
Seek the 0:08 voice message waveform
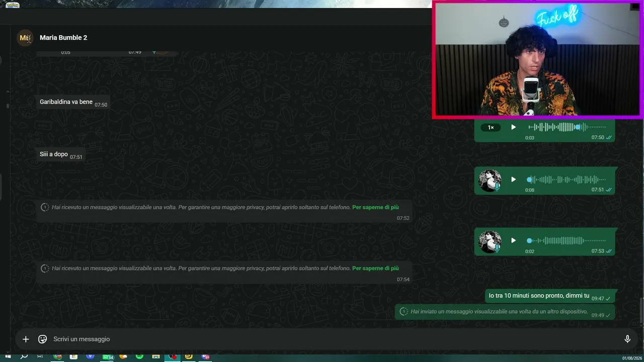pyautogui.click(x=567, y=179)
